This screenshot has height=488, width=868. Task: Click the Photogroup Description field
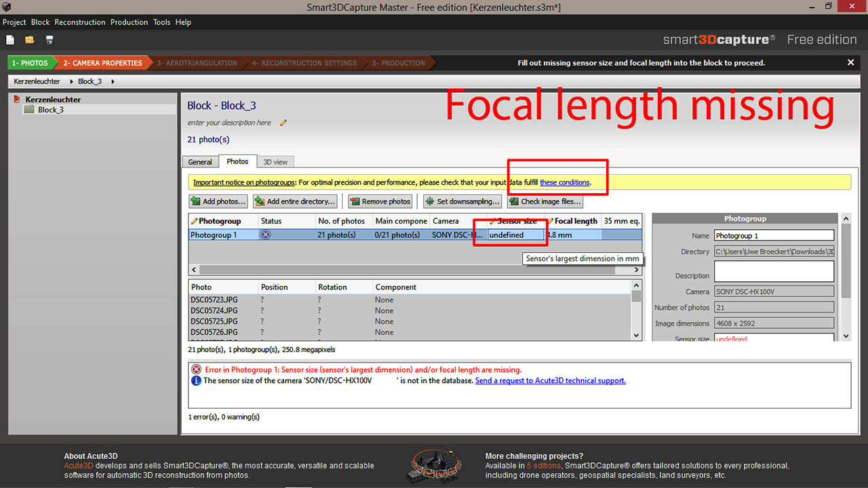[774, 271]
